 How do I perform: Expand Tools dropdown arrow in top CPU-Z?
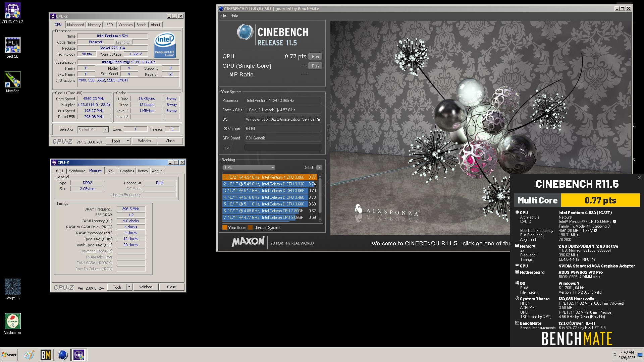[128, 141]
